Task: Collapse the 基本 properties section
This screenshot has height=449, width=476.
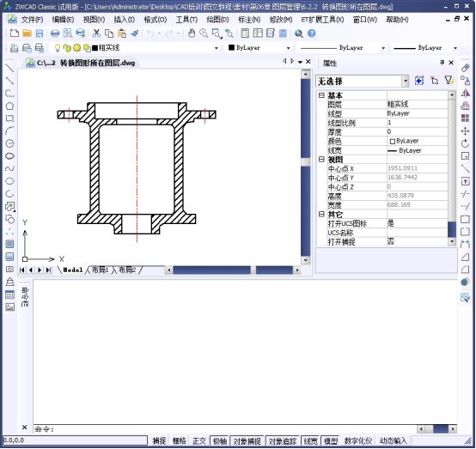Action: point(321,95)
